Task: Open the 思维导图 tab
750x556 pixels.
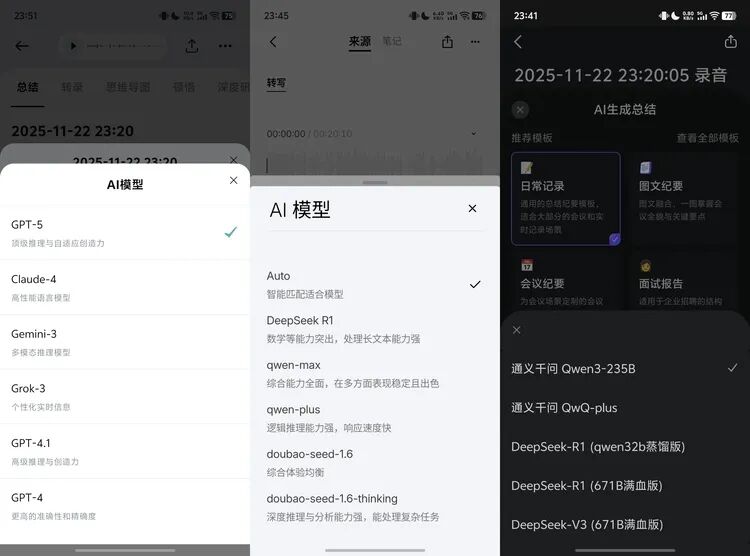Action: tap(128, 87)
